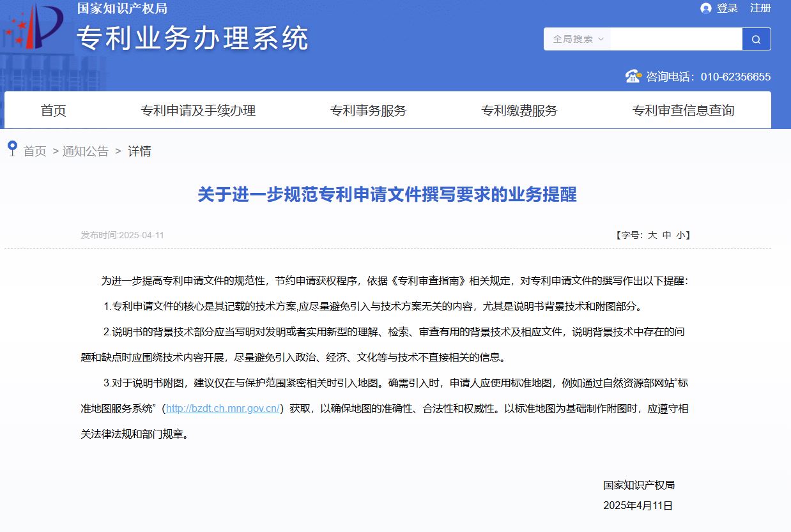Set font size to 大
The image size is (791, 532).
click(652, 235)
